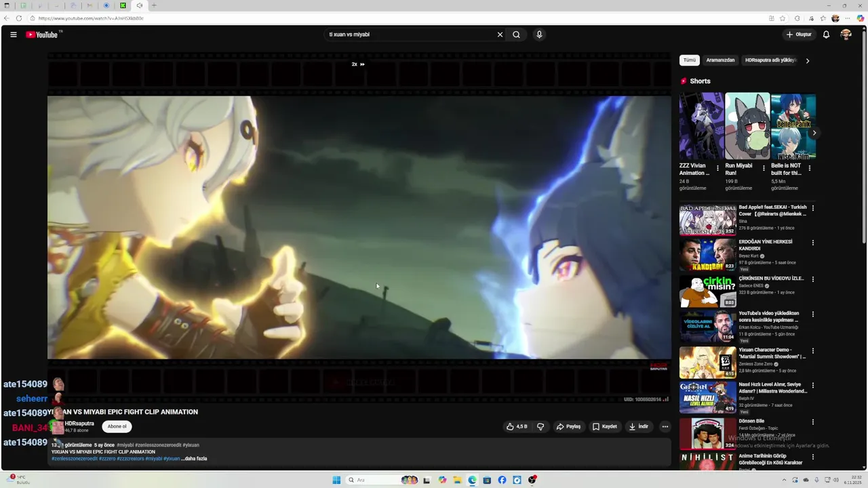Open File Explorer from taskbar

point(458,480)
